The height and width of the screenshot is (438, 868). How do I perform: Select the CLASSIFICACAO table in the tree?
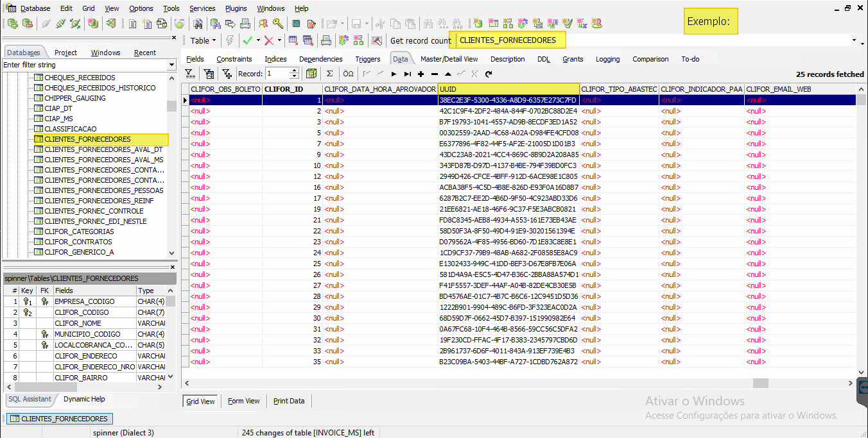pos(70,129)
